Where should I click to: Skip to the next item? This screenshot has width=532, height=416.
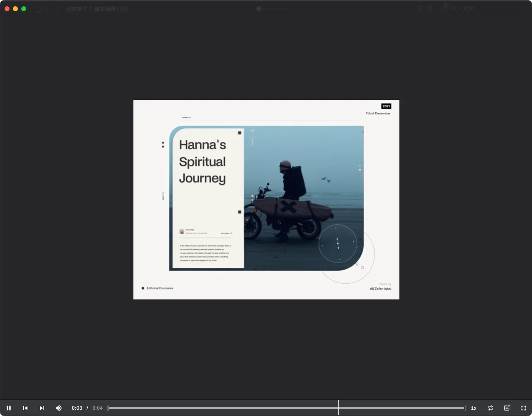pyautogui.click(x=42, y=408)
